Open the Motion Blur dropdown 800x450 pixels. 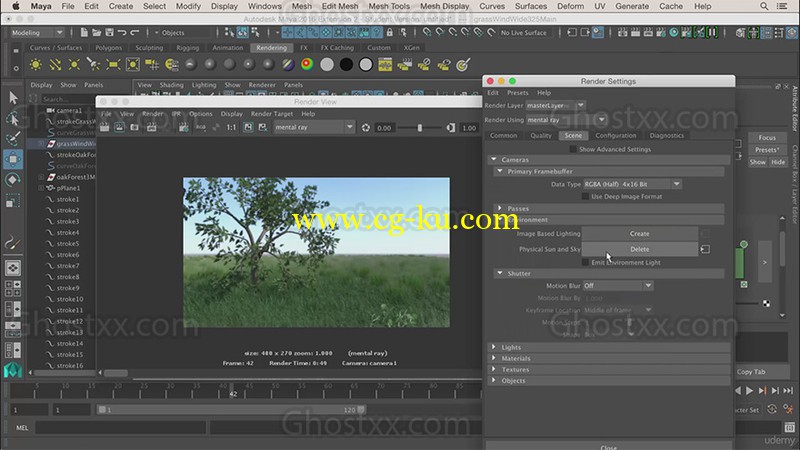618,286
